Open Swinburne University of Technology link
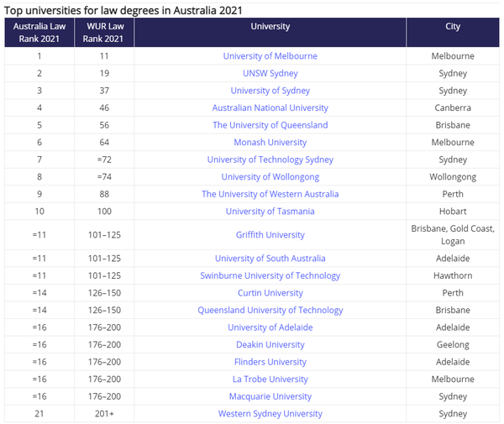 click(270, 275)
